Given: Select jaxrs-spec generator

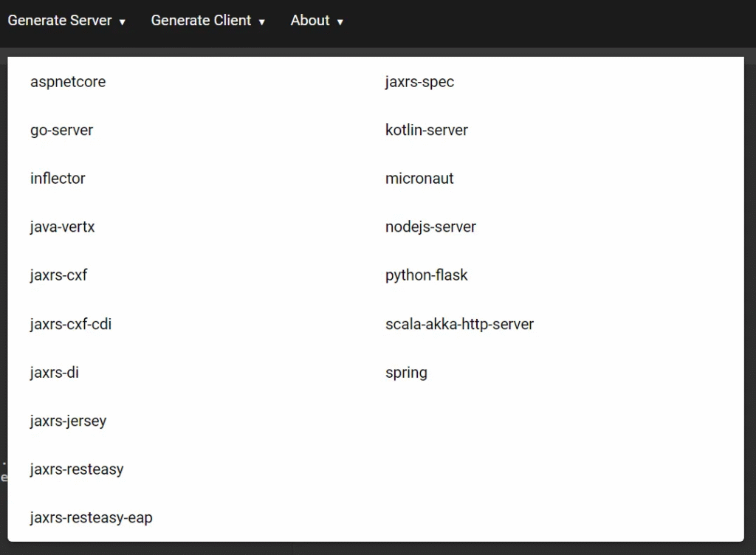Looking at the screenshot, I should tap(419, 82).
